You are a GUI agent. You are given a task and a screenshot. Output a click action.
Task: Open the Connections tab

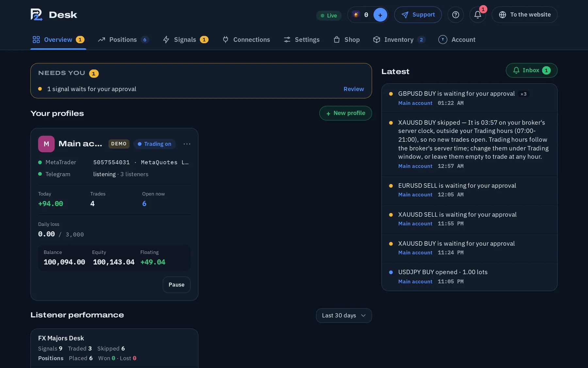click(246, 40)
